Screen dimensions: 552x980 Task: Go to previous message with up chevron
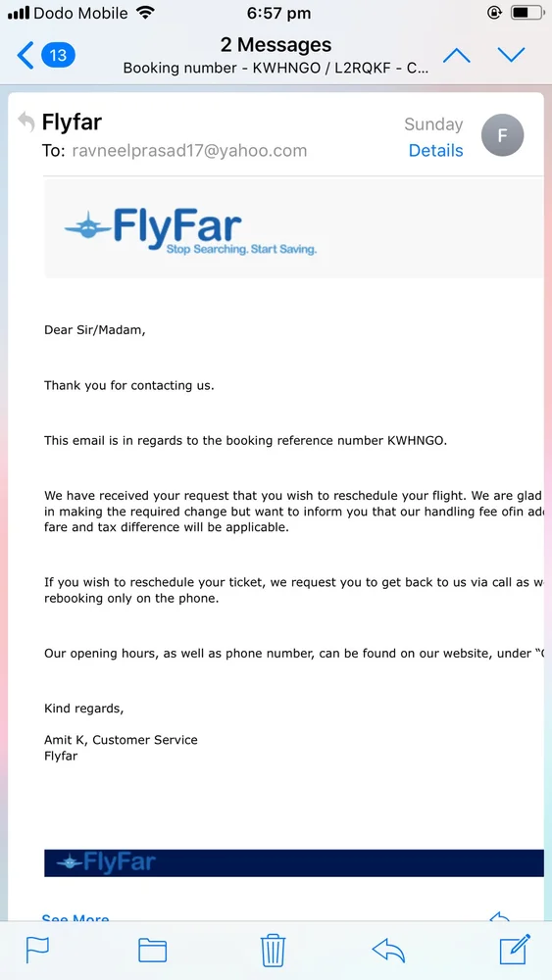456,56
